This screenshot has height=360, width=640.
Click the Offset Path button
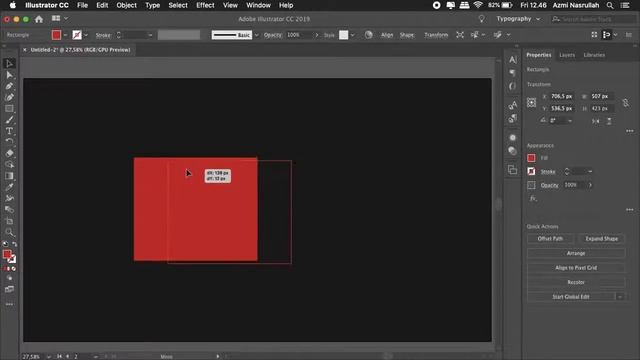pos(550,239)
